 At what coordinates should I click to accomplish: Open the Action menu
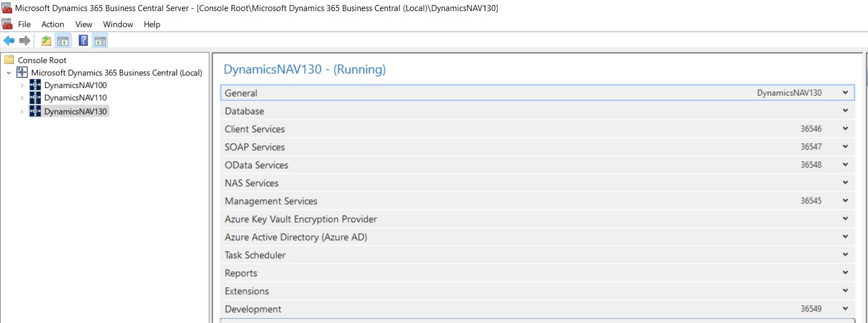(x=53, y=24)
